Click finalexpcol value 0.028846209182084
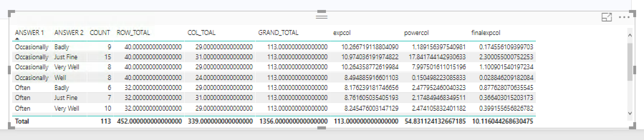Viewport: 644px width, 140px height. 506,77
